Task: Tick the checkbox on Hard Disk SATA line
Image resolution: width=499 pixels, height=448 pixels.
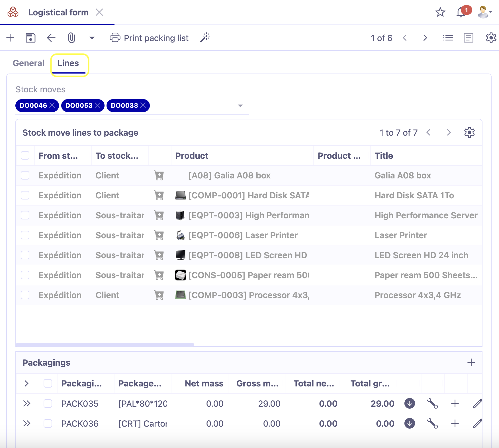Action: pyautogui.click(x=25, y=195)
